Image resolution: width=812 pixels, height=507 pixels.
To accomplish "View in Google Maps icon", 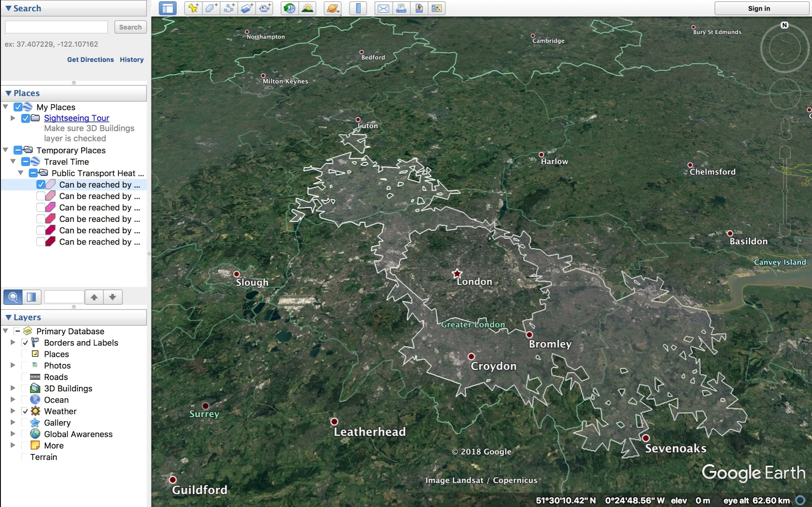I will [437, 8].
